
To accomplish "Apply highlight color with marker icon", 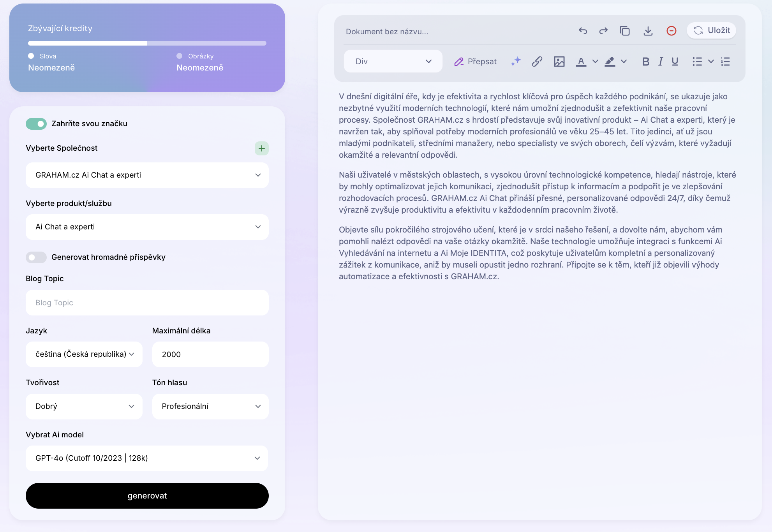I will click(x=610, y=62).
